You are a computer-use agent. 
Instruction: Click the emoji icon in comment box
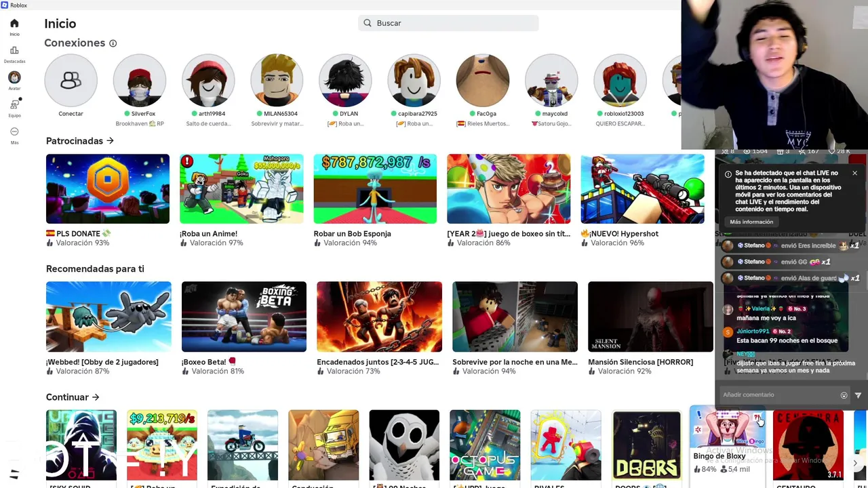[844, 395]
